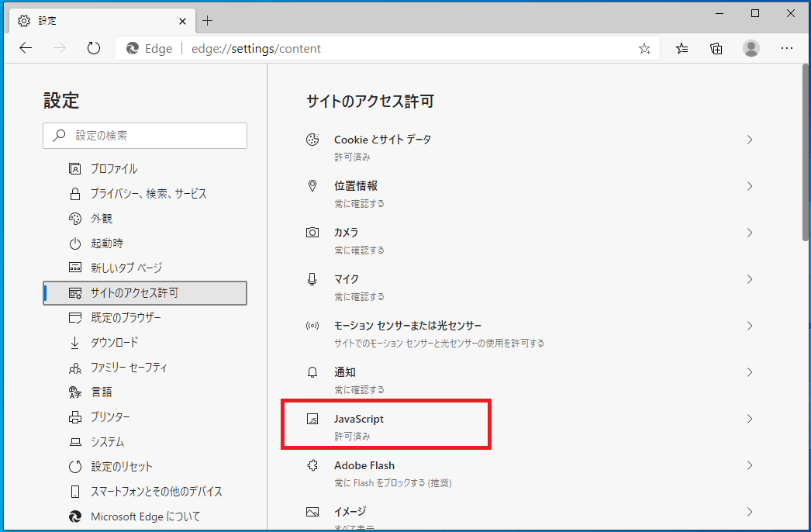The height and width of the screenshot is (532, 811).
Task: Click the profile avatar icon
Action: (x=751, y=48)
